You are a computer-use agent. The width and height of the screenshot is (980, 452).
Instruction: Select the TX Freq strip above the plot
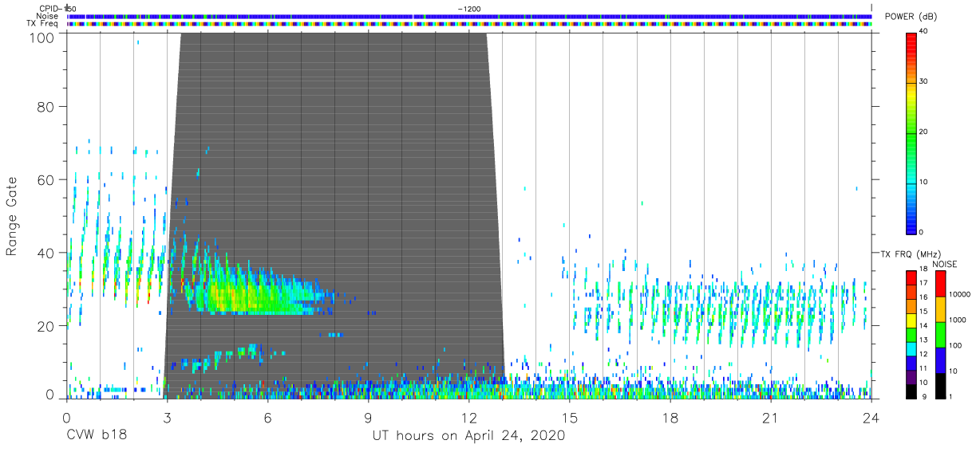click(470, 24)
